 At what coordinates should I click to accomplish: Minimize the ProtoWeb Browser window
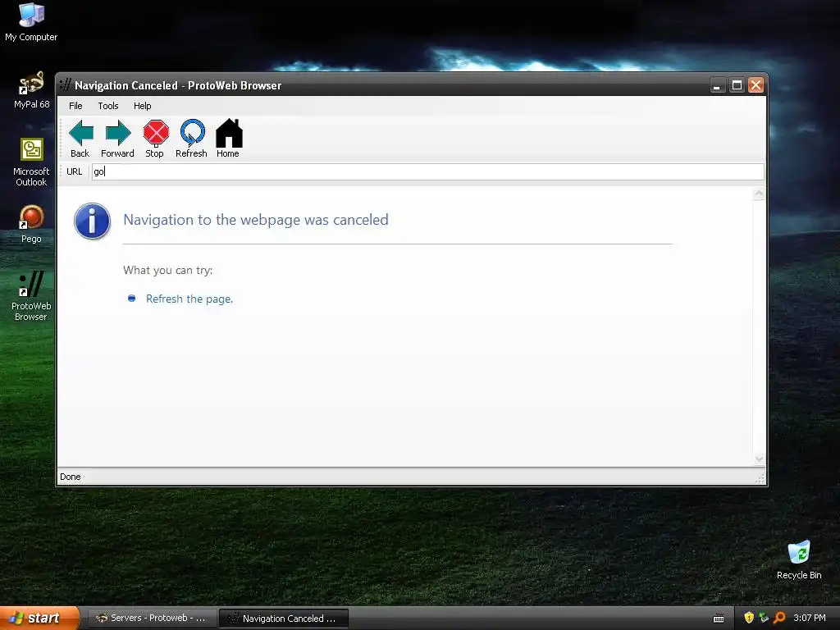coord(717,85)
